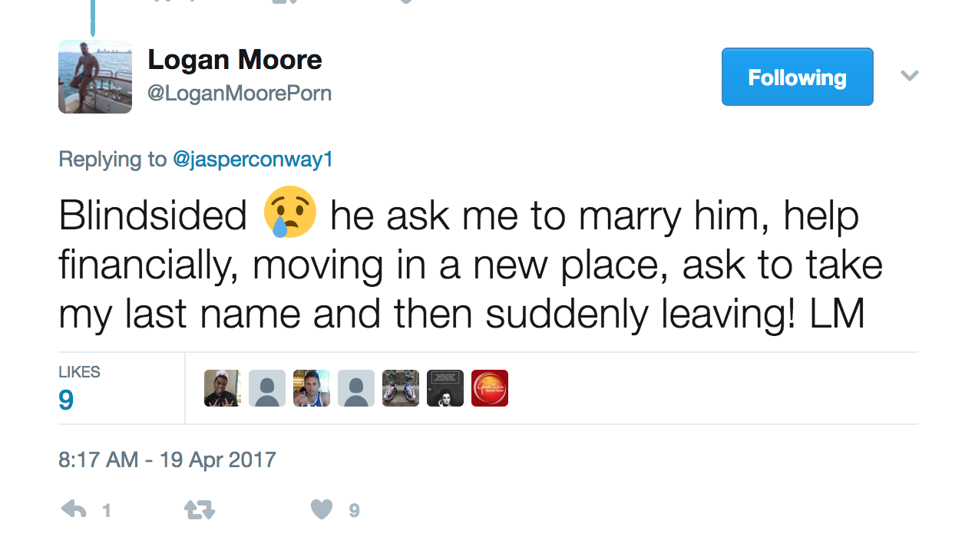Click the reply count 1 beside reply arrow
The image size is (975, 560).
pyautogui.click(x=107, y=510)
